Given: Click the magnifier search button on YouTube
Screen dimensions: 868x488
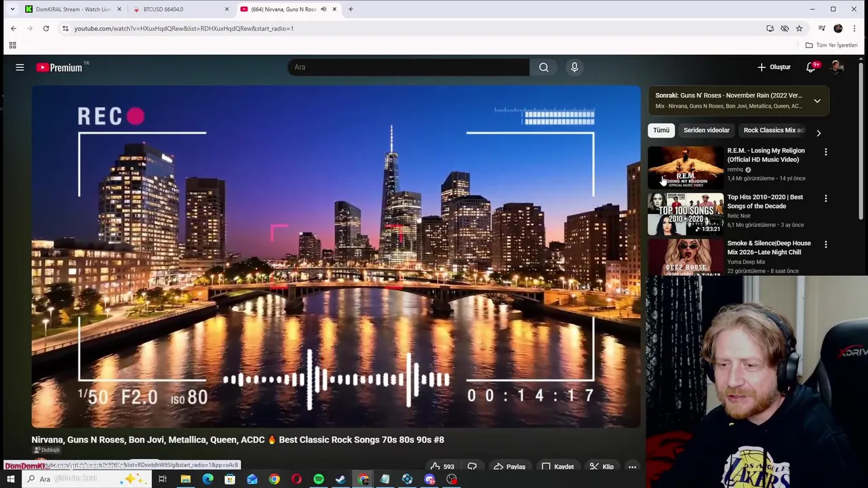Looking at the screenshot, I should pos(544,67).
